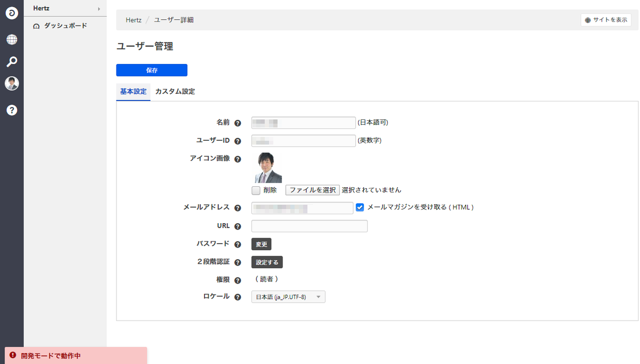Click the 設定する button for 2段階認証
The width and height of the screenshot is (640, 364).
(267, 262)
